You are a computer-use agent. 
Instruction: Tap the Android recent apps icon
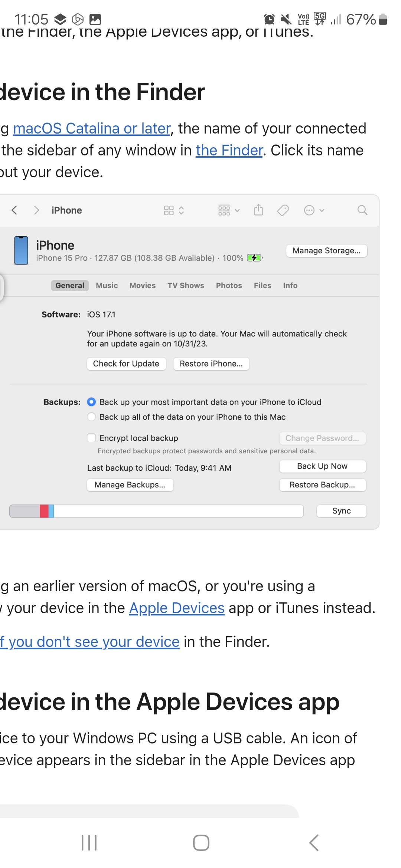[89, 843]
